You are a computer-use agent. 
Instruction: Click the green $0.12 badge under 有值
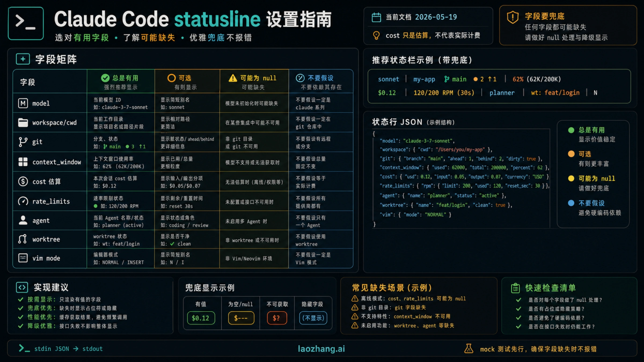[x=201, y=318]
